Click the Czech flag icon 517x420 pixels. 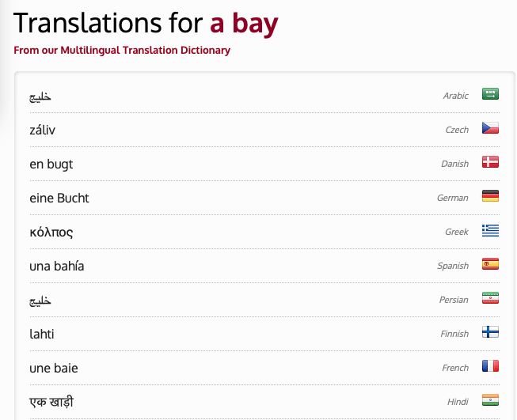[490, 128]
